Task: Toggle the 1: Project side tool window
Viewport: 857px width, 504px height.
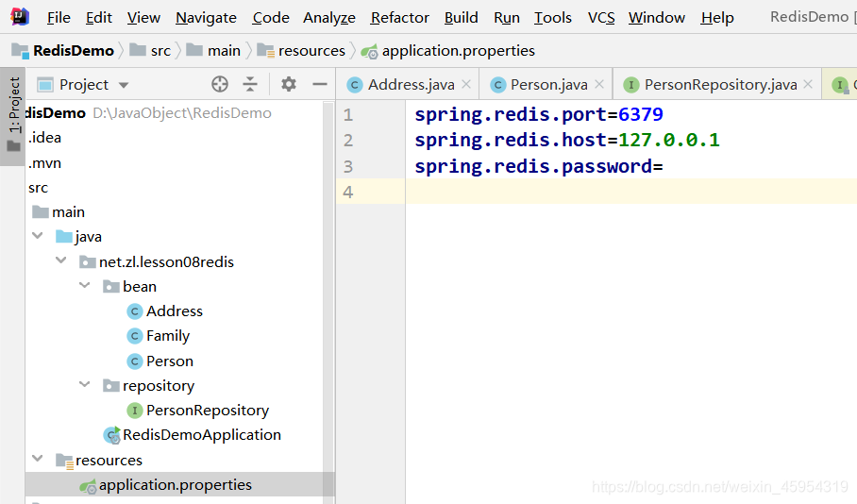Action: point(13,116)
